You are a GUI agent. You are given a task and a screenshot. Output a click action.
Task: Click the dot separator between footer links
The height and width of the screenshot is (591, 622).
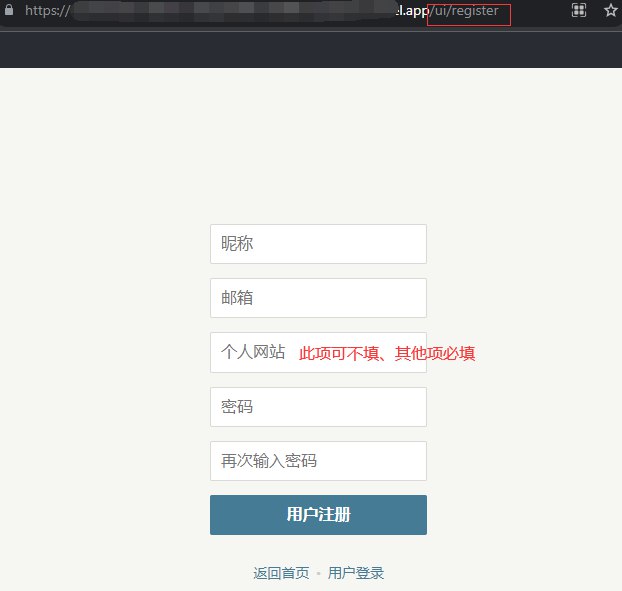pos(319,574)
